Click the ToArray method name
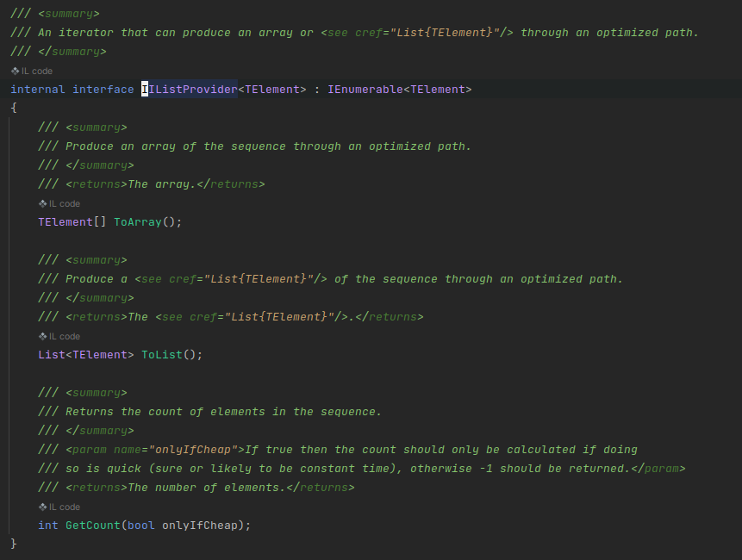Screen dimensions: 742x560 [138, 221]
